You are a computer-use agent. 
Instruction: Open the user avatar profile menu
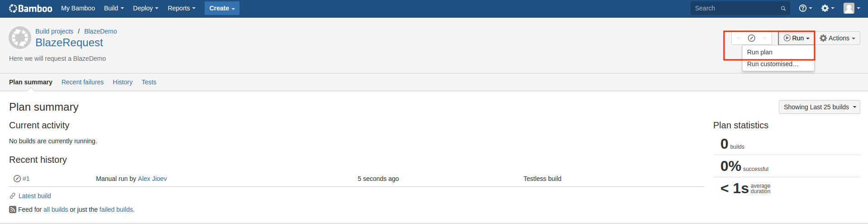(851, 8)
